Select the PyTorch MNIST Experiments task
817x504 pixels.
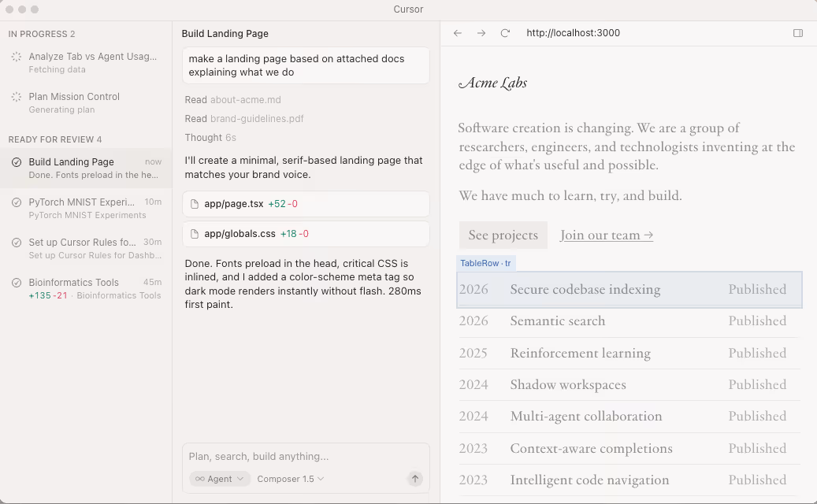[x=86, y=208]
